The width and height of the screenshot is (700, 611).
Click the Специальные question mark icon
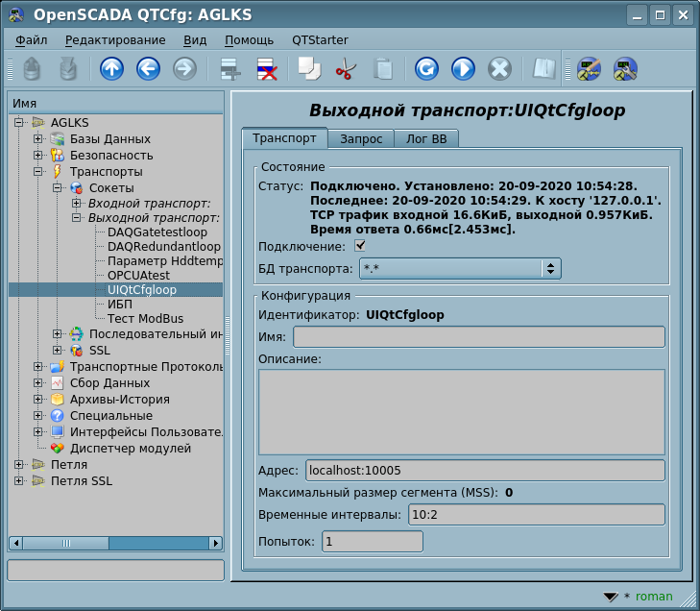[x=58, y=415]
